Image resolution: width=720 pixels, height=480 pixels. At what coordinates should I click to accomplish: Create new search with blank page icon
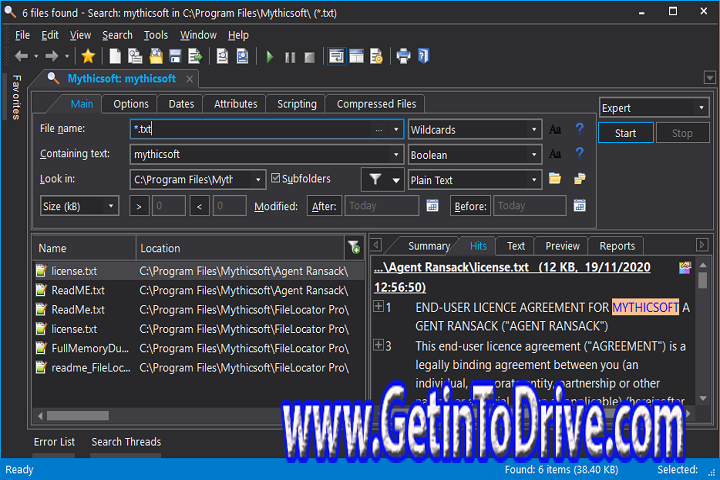tap(115, 56)
